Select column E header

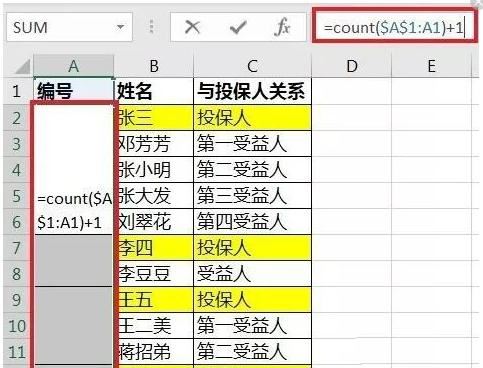coord(431,66)
